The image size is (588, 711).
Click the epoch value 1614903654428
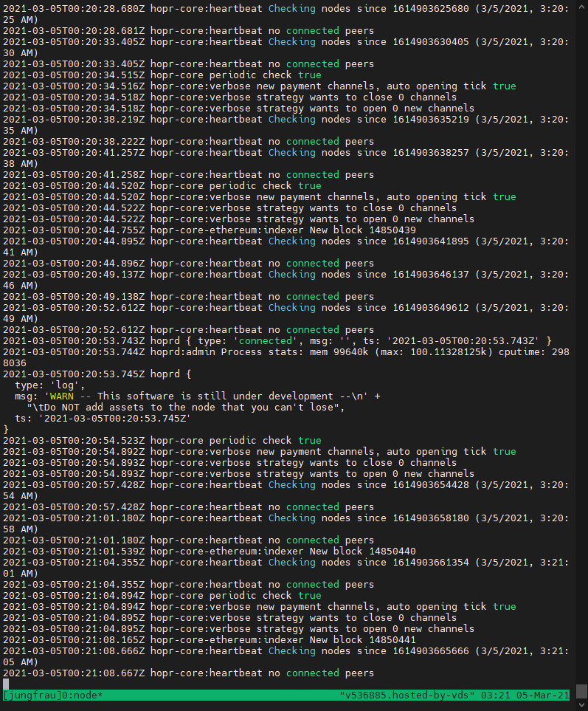point(431,485)
